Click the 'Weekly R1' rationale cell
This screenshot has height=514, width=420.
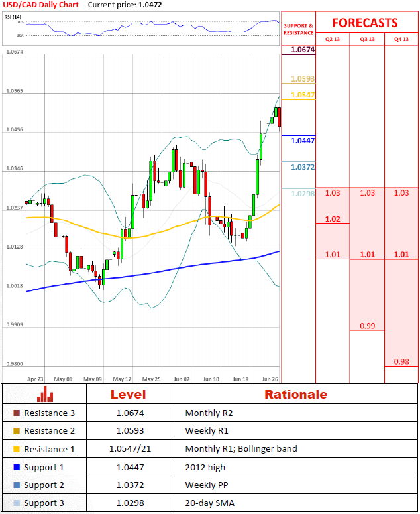(x=207, y=431)
